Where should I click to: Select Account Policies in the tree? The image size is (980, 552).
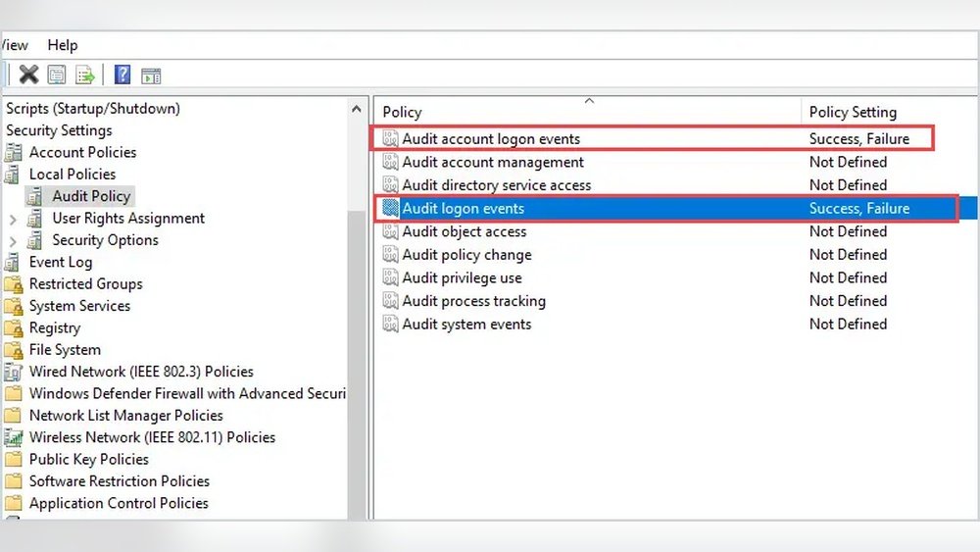pyautogui.click(x=82, y=152)
